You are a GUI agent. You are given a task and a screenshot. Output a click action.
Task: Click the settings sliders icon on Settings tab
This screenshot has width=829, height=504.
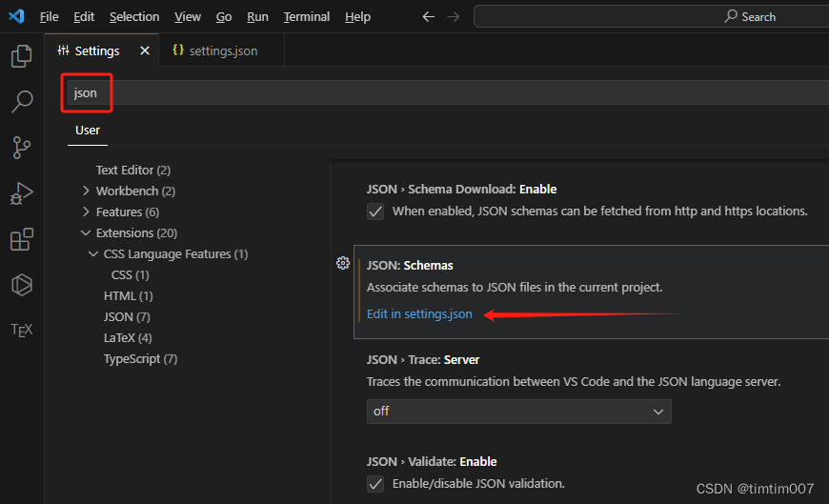pyautogui.click(x=64, y=50)
